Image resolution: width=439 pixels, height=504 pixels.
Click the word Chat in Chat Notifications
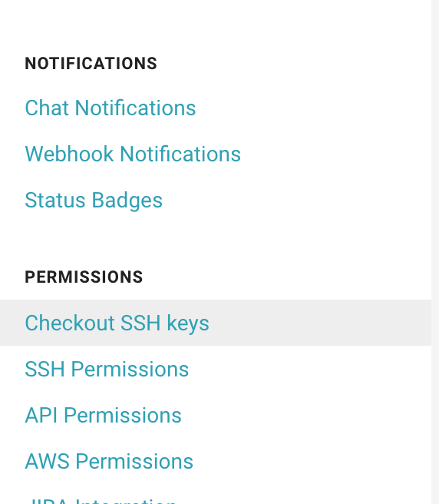coord(47,108)
